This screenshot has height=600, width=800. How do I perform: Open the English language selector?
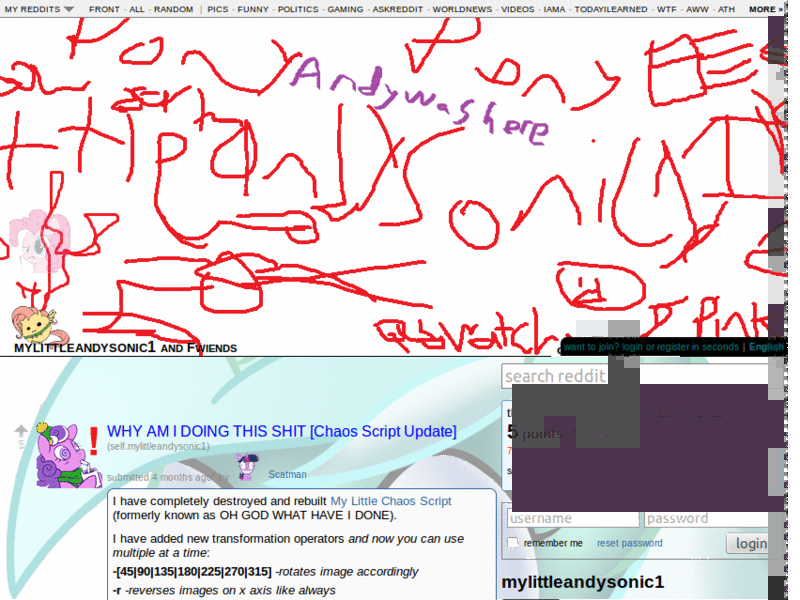pos(766,346)
